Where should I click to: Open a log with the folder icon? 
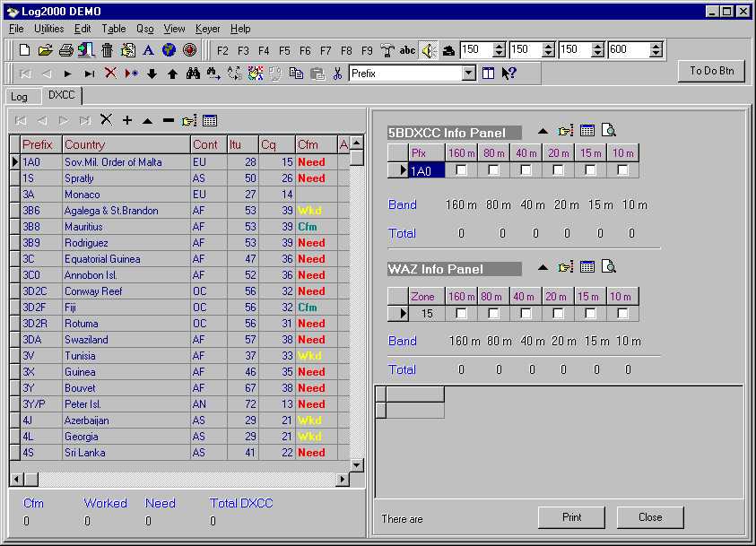click(x=46, y=50)
